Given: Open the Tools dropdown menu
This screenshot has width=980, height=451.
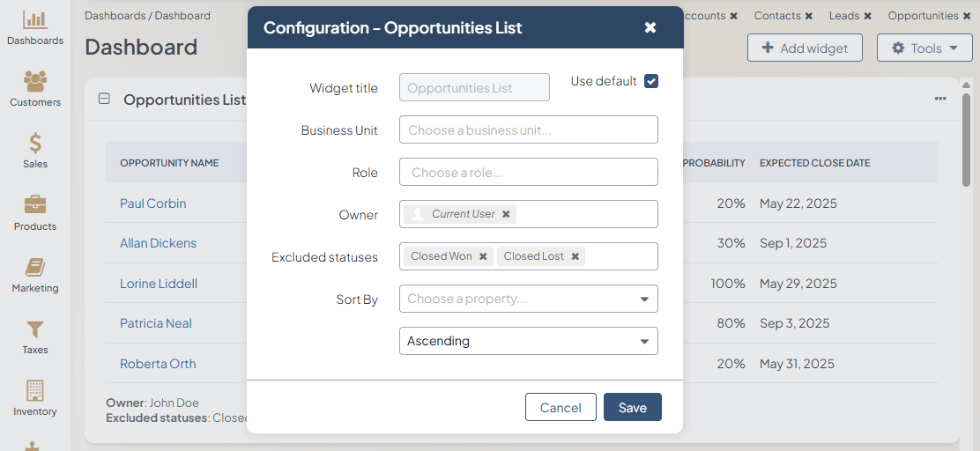Looking at the screenshot, I should (924, 48).
